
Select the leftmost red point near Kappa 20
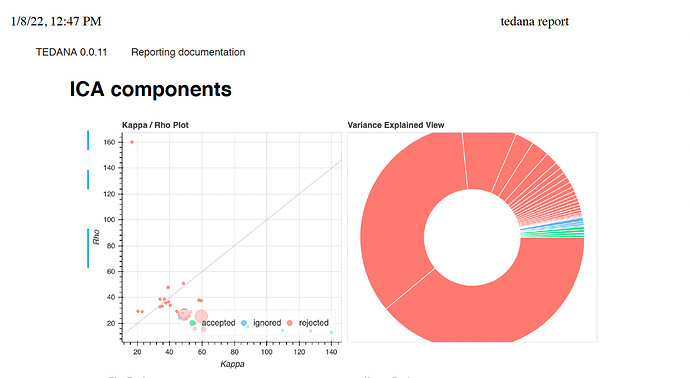138,311
